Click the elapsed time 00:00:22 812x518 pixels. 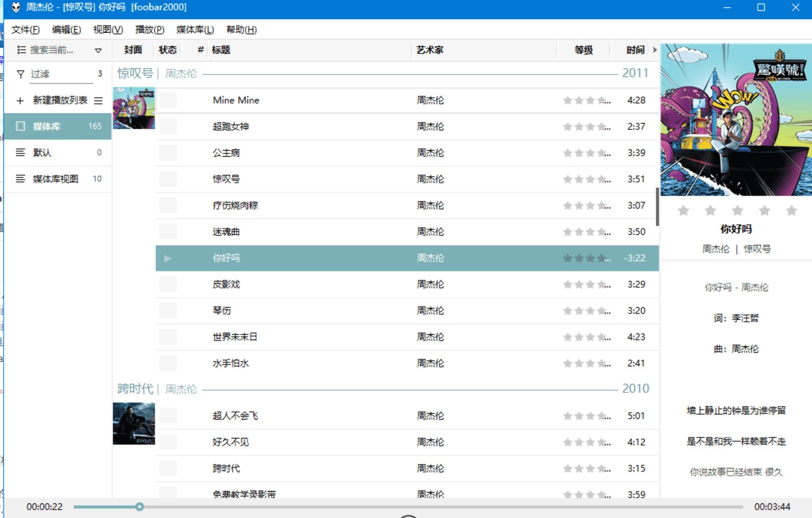click(x=45, y=506)
